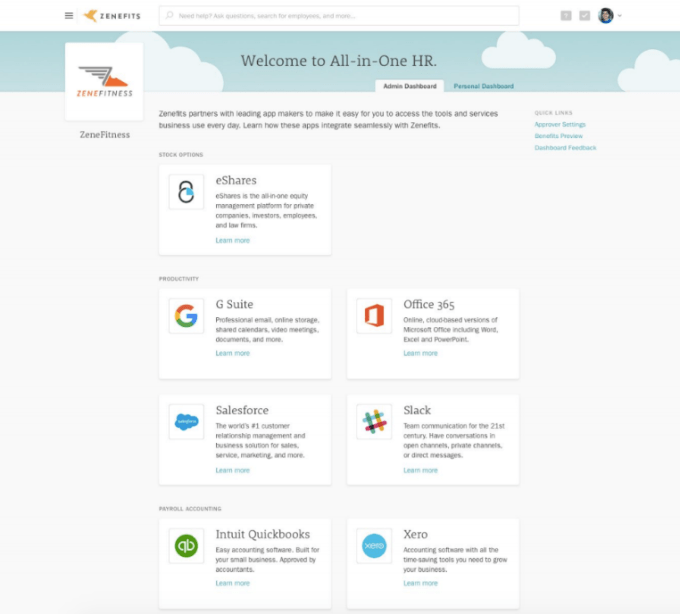
Task: Select the Admin Dashboard tab
Action: (409, 86)
